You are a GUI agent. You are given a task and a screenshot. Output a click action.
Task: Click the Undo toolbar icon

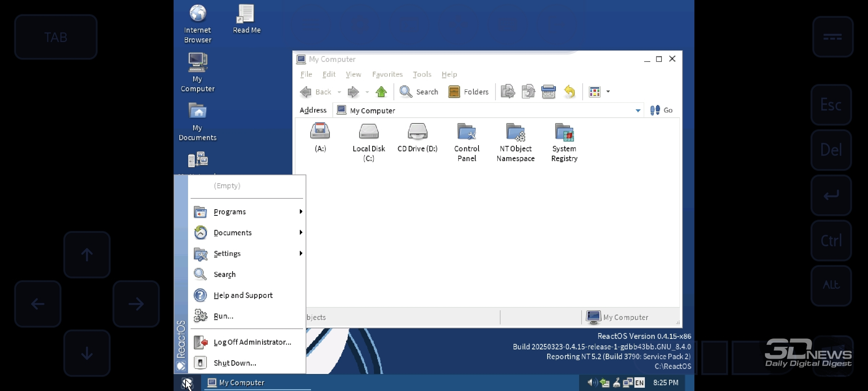pos(570,92)
